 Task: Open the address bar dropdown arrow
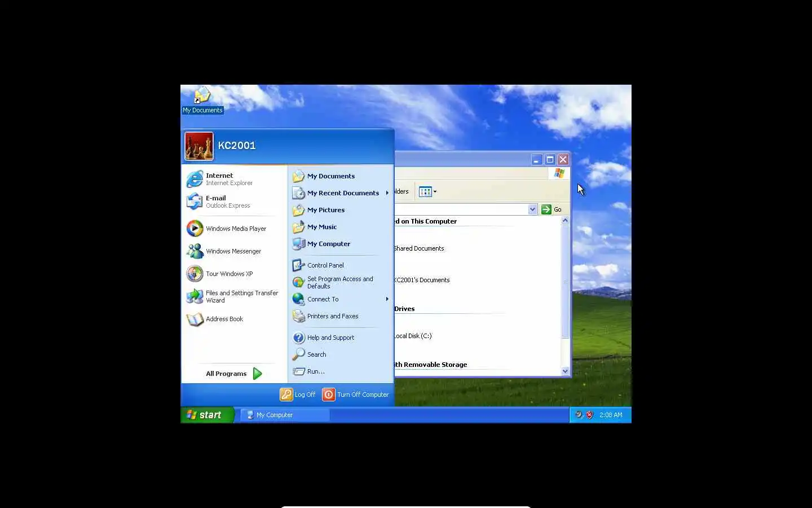532,209
